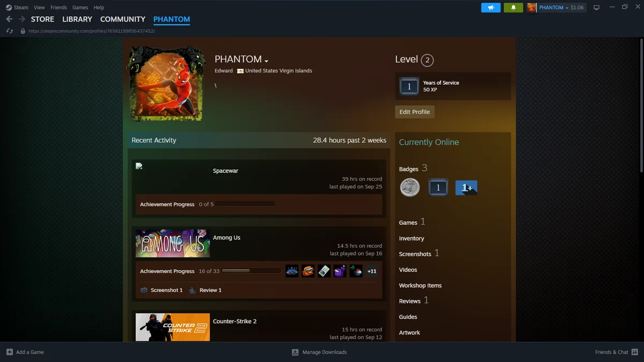Select the PHANTOM navigation tab
Screen dimensions: 644x362
click(x=172, y=19)
